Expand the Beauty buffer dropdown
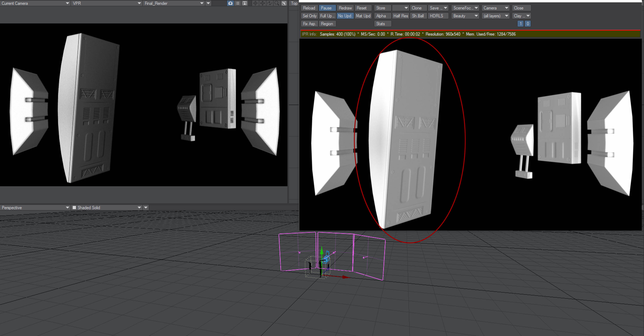 tap(465, 16)
